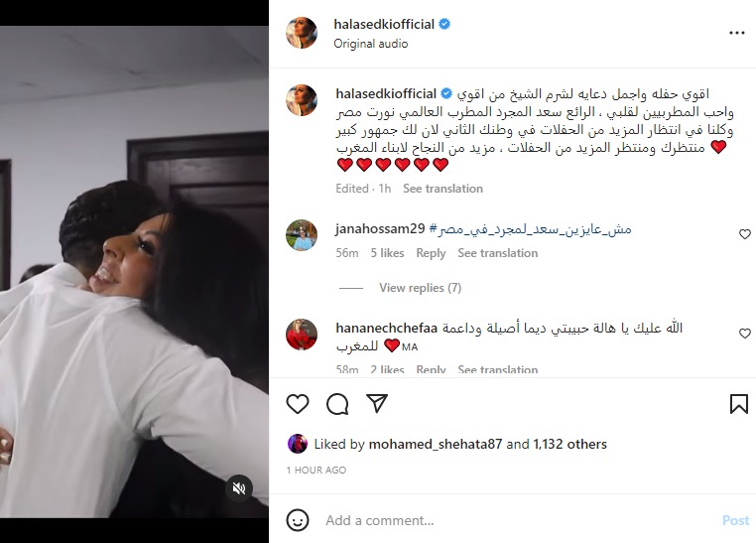Open the janahossam29 username link

point(380,228)
